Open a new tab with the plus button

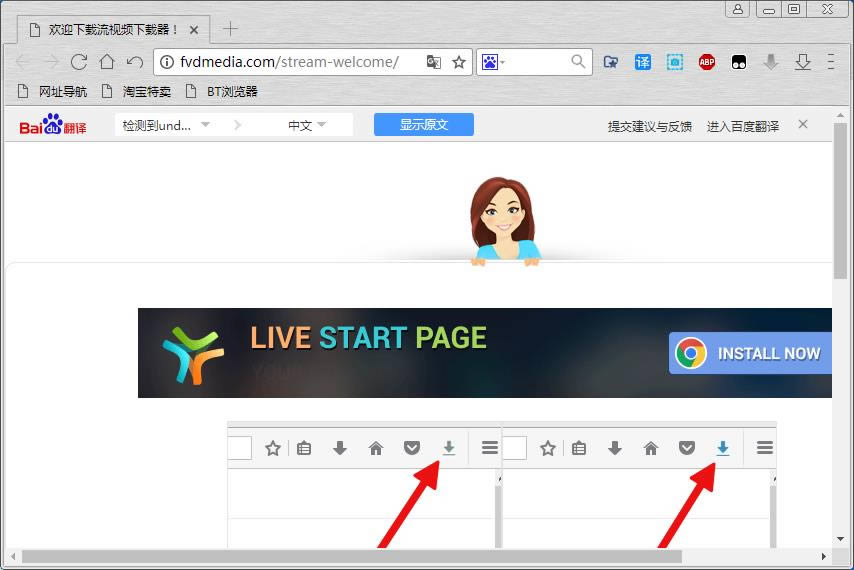tap(230, 29)
